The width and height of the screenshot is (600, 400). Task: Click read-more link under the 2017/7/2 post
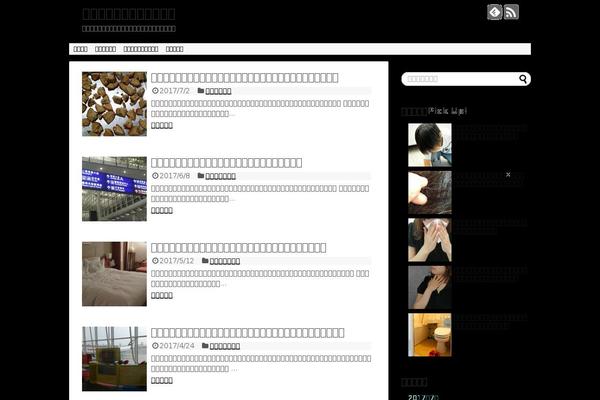coord(162,126)
